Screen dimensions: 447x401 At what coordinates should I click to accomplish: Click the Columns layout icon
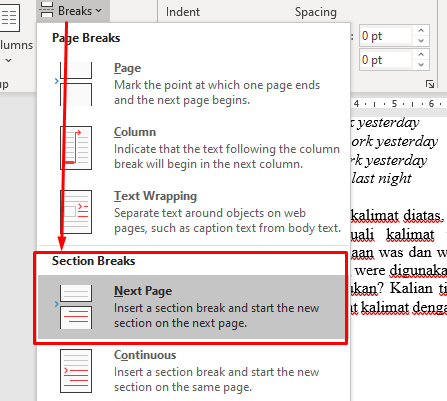(x=9, y=17)
